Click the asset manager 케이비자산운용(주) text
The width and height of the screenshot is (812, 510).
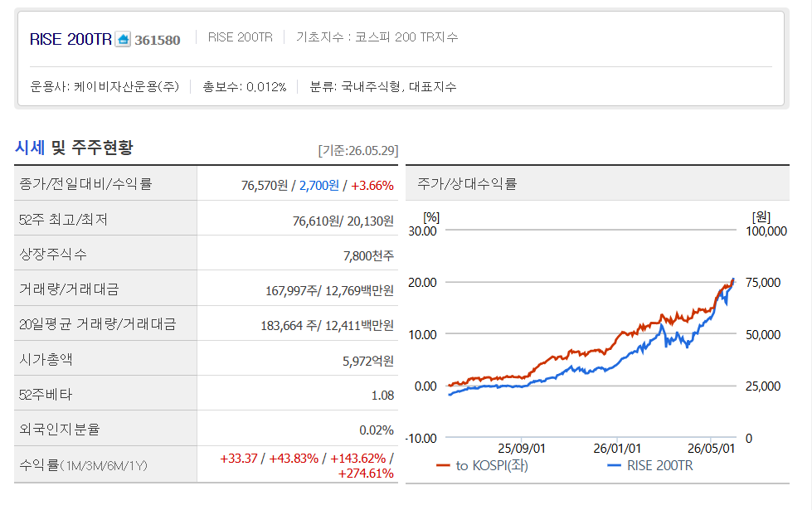pyautogui.click(x=127, y=86)
